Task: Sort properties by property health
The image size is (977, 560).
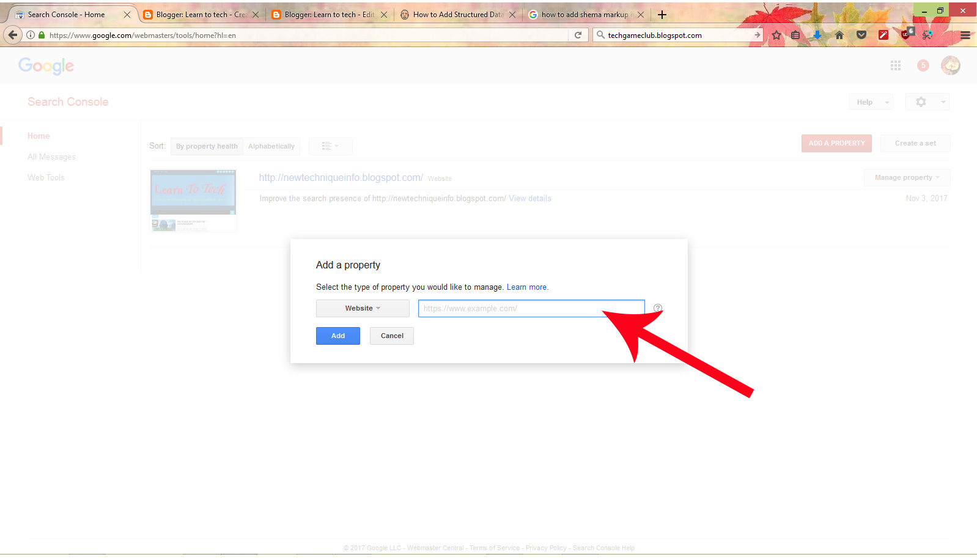Action: pos(207,147)
